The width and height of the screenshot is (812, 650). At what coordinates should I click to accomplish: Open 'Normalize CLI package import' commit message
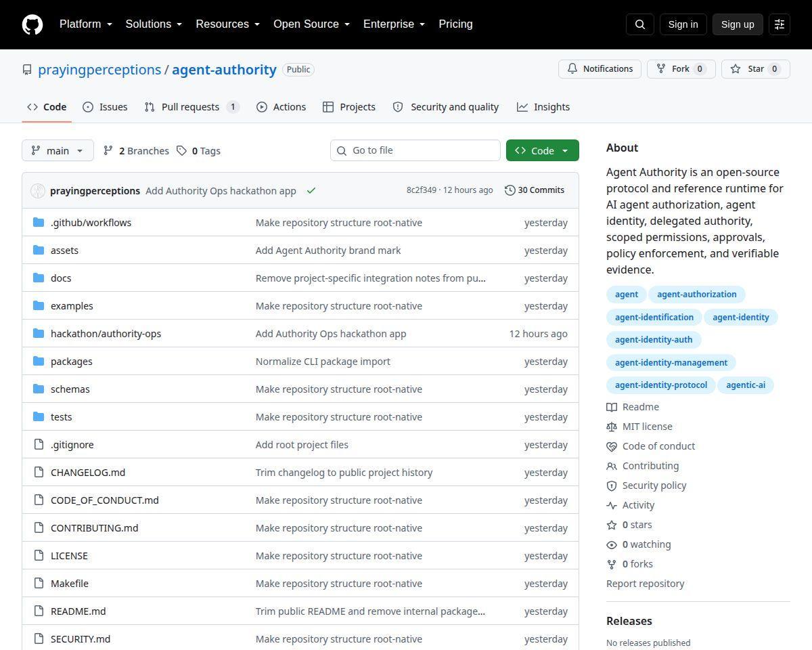pos(323,361)
